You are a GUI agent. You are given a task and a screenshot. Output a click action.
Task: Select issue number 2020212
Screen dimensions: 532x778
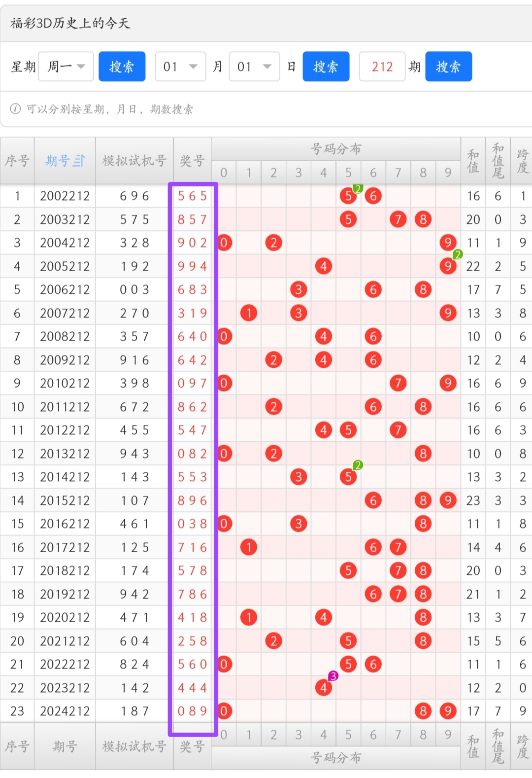pyautogui.click(x=65, y=618)
